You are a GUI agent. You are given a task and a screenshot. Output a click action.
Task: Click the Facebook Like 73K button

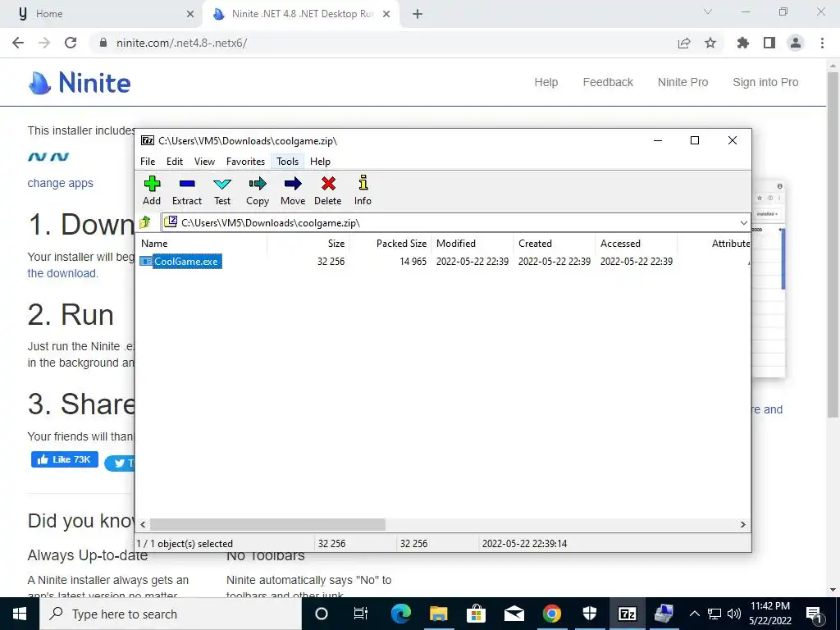click(x=64, y=459)
